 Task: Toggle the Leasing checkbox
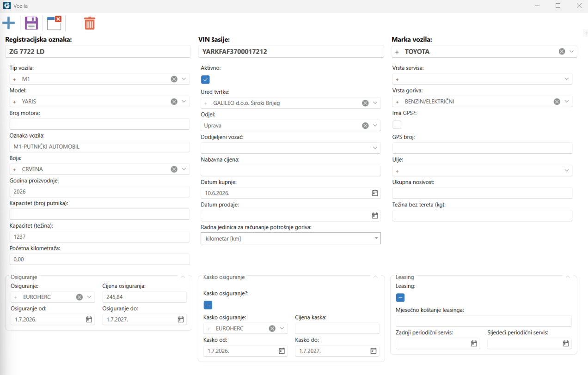(x=400, y=298)
